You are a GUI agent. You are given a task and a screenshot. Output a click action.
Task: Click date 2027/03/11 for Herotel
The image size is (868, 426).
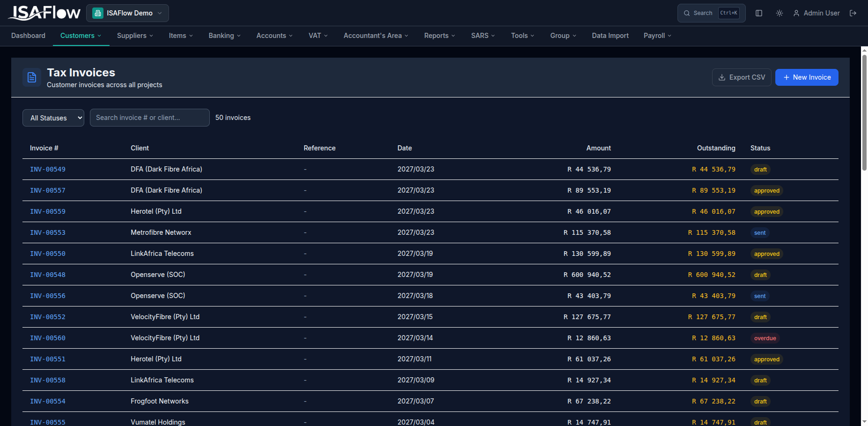(x=414, y=359)
